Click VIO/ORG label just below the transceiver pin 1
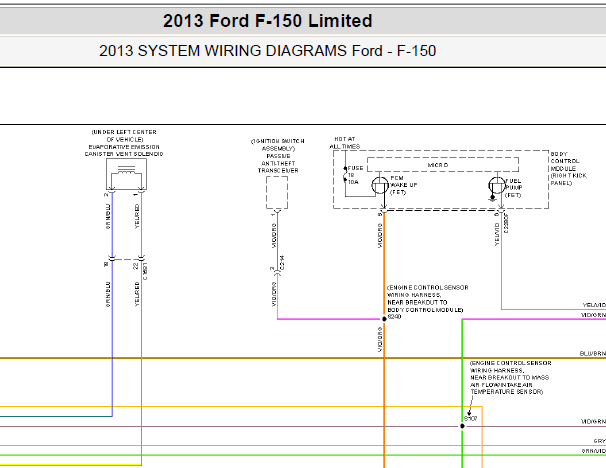 point(274,236)
